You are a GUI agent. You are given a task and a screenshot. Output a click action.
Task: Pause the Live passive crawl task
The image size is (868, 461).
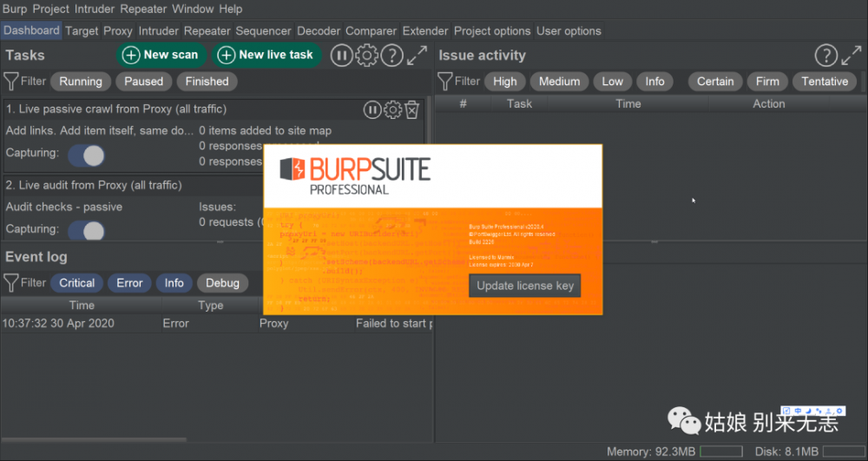tap(372, 109)
